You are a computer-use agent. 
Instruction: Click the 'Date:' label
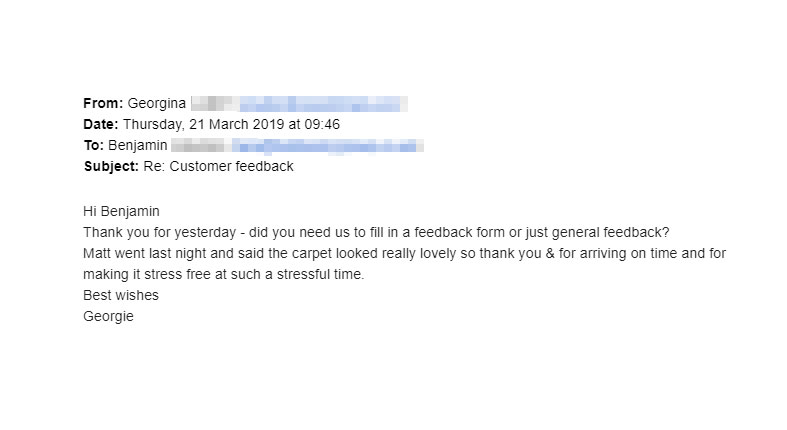[x=101, y=124]
